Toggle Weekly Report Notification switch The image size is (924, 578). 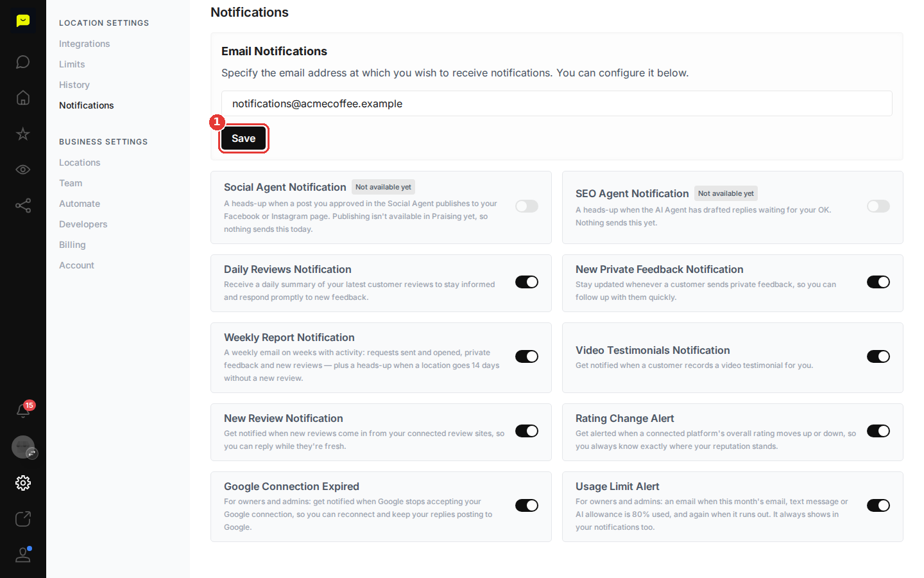click(527, 356)
